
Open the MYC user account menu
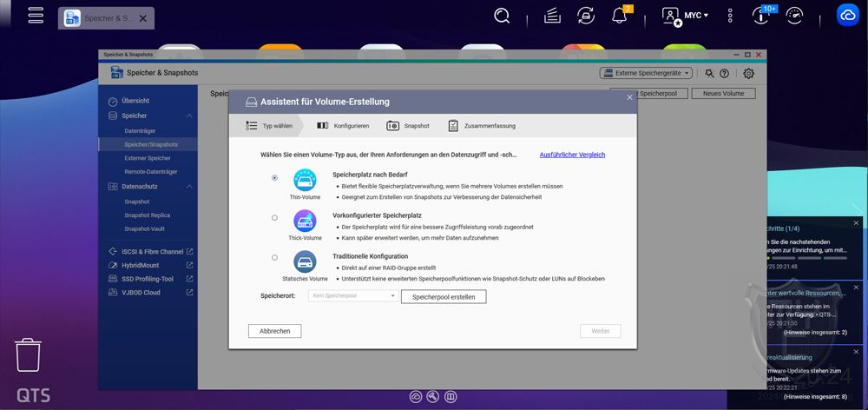coord(686,16)
